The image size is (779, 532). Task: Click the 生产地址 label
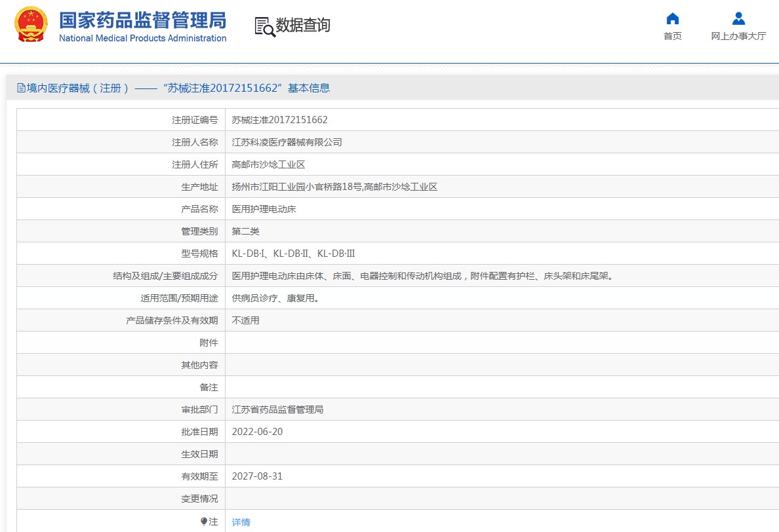point(199,187)
